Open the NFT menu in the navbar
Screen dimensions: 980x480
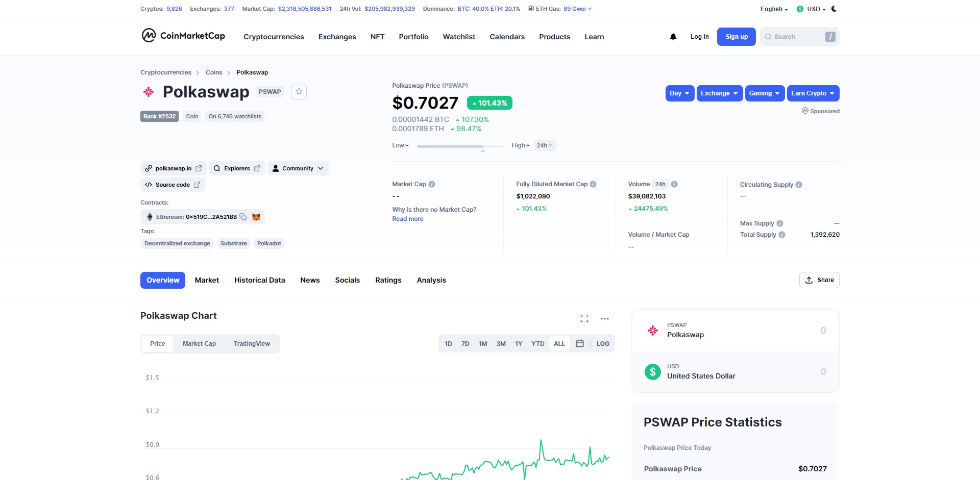(x=377, y=36)
